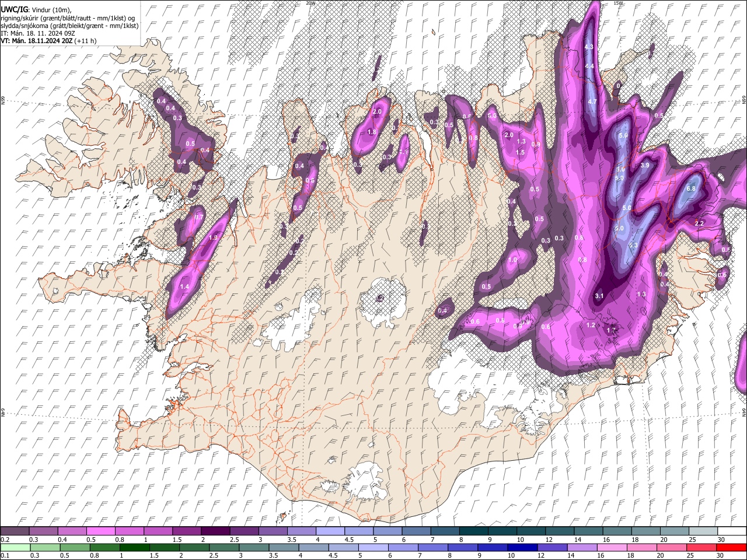747x560 pixels.
Task: Click the 3.3 precipitation value on the map
Action: click(633, 246)
